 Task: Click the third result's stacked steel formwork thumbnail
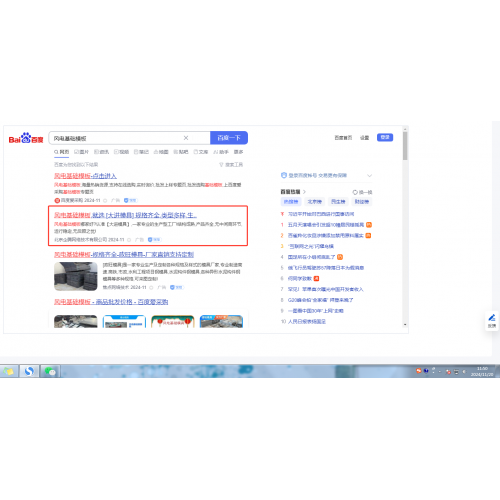[76, 276]
